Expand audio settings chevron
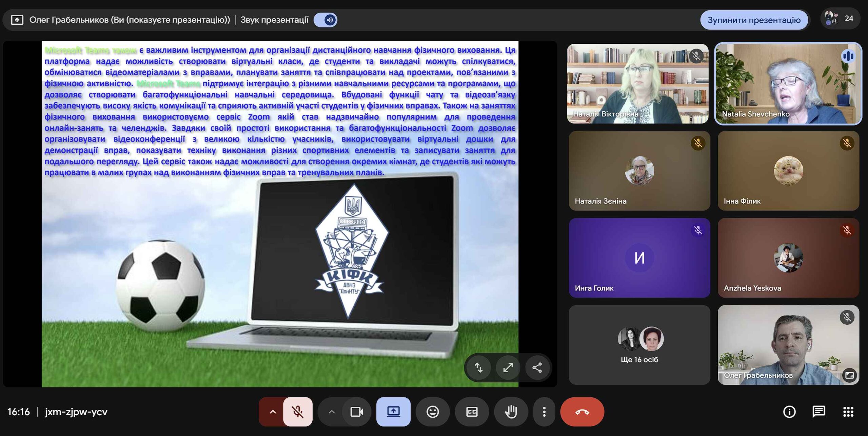Image resolution: width=868 pixels, height=436 pixels. (x=272, y=412)
